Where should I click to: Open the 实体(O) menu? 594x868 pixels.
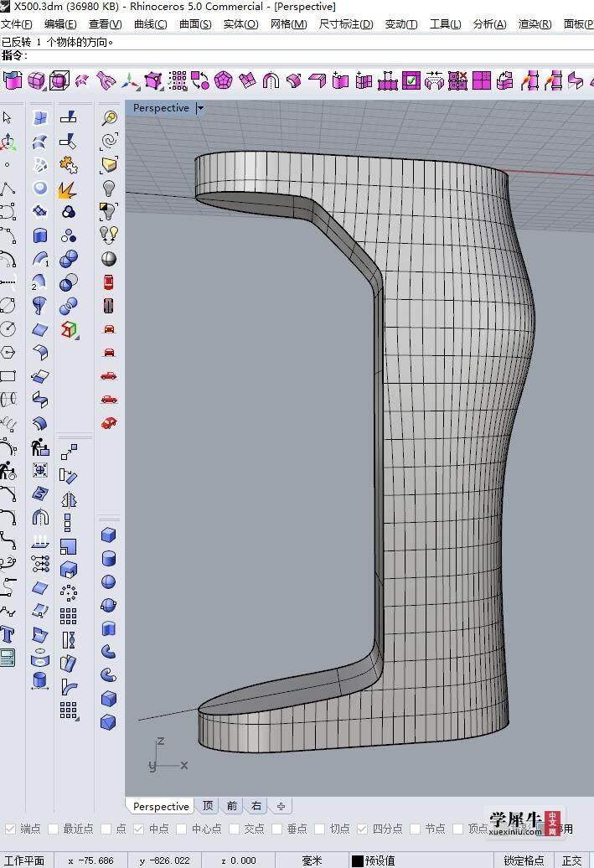pos(240,23)
